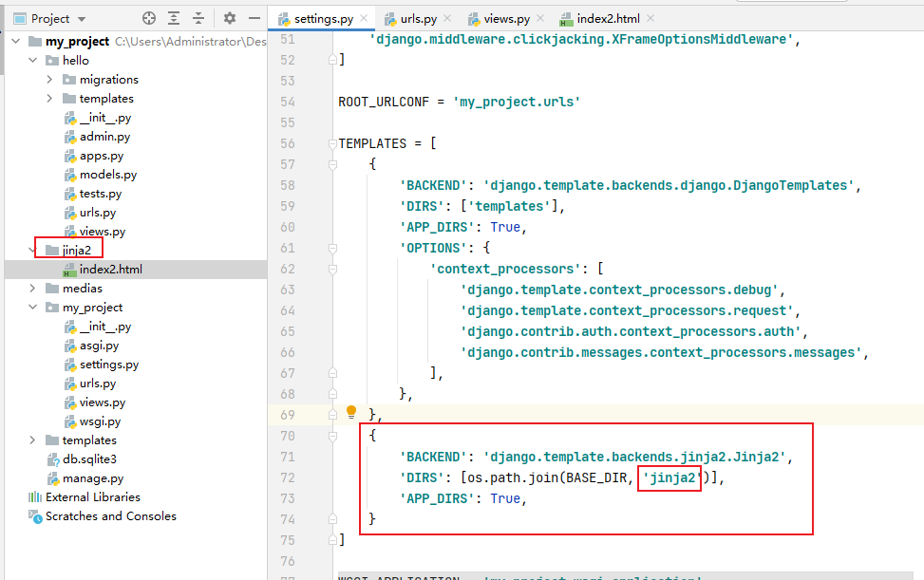Select settings.py in project tree
924x580 pixels.
[109, 365]
